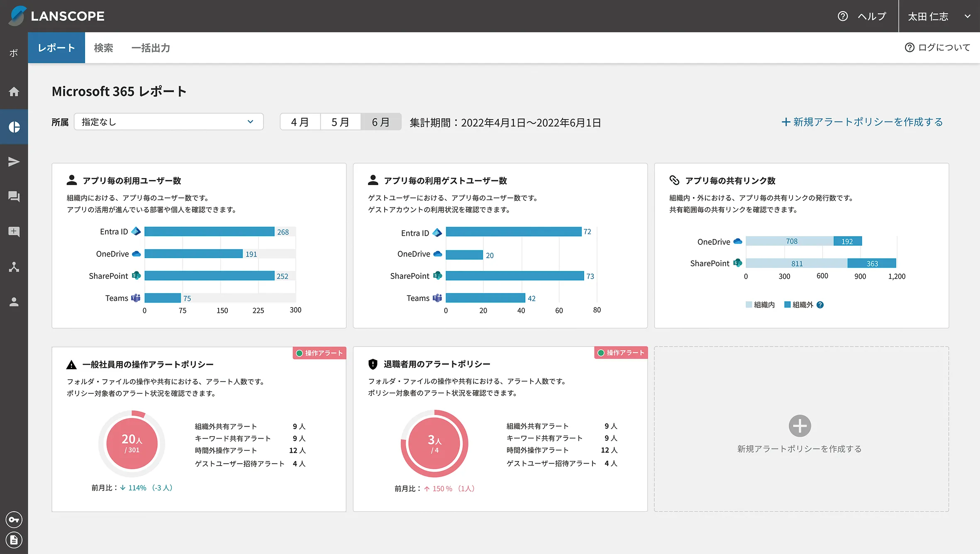This screenshot has height=554, width=980.
Task: Switch to the 検索 tab
Action: click(x=103, y=48)
